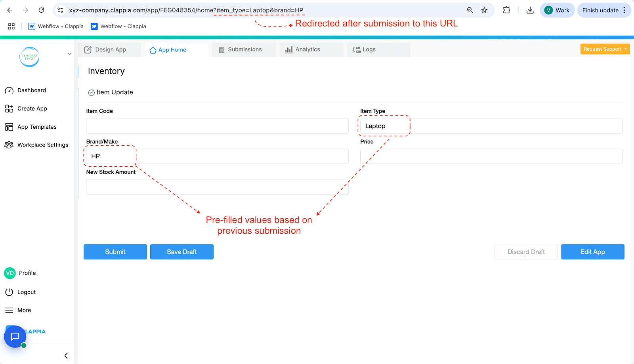Image resolution: width=634 pixels, height=364 pixels.
Task: Switch to the Design App tab
Action: pyautogui.click(x=109, y=50)
